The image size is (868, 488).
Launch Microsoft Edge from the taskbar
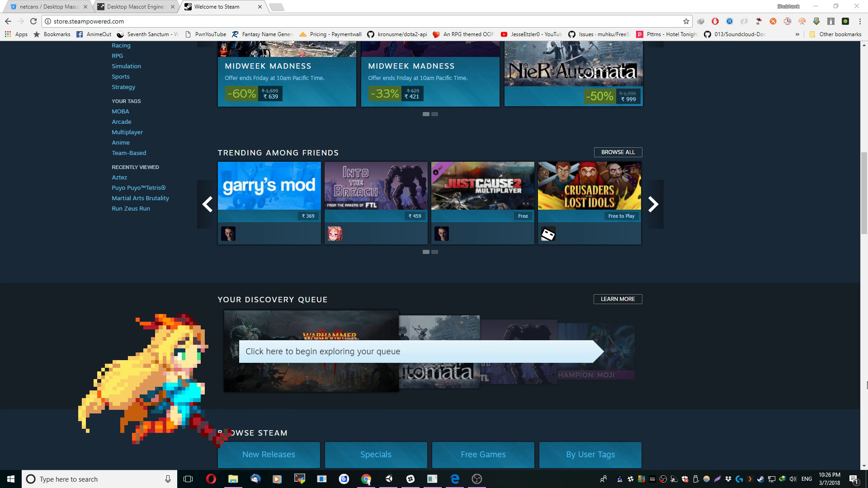tap(454, 479)
